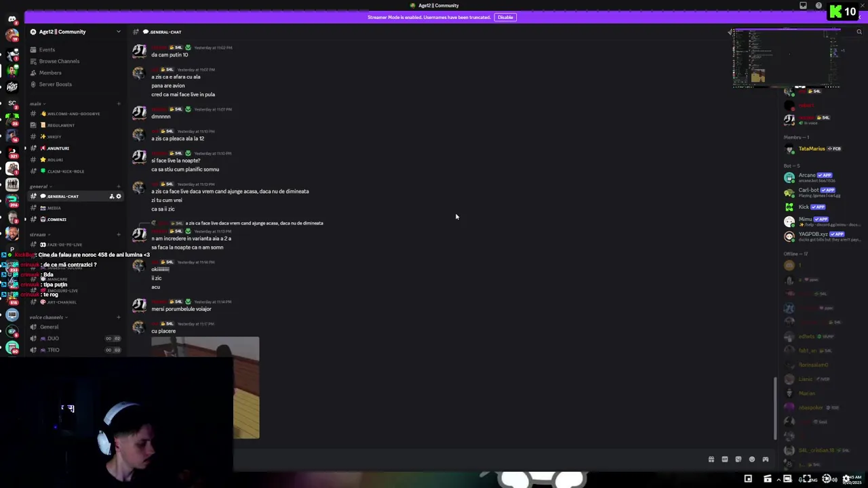Screen dimensions: 868x488
Task: Open the sticker picker
Action: click(x=738, y=460)
